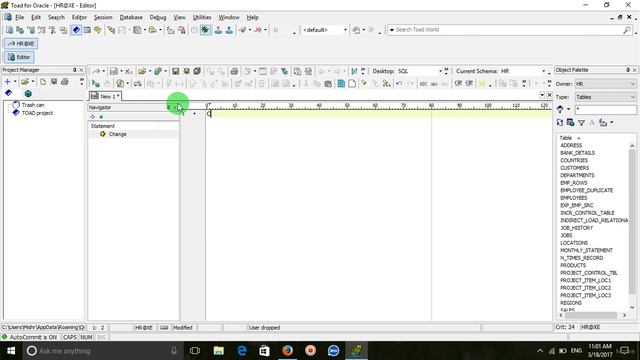The width and height of the screenshot is (640, 360).
Task: Click the debugger bug icon in toolbar
Action: click(206, 30)
